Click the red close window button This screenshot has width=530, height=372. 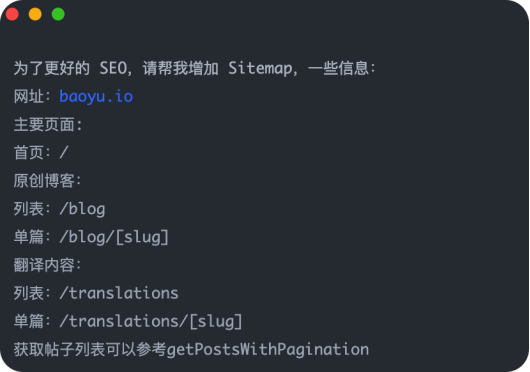pos(12,14)
